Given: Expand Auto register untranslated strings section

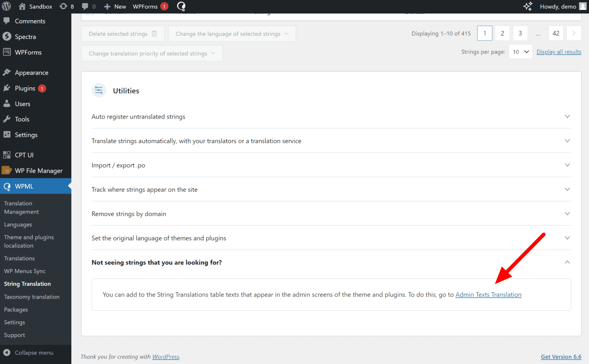Looking at the screenshot, I should (x=567, y=117).
